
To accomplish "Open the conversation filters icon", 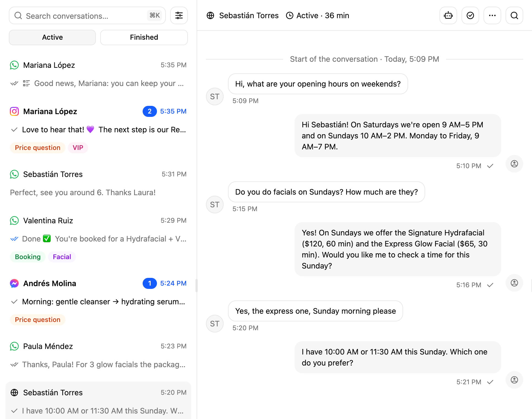I will point(179,16).
